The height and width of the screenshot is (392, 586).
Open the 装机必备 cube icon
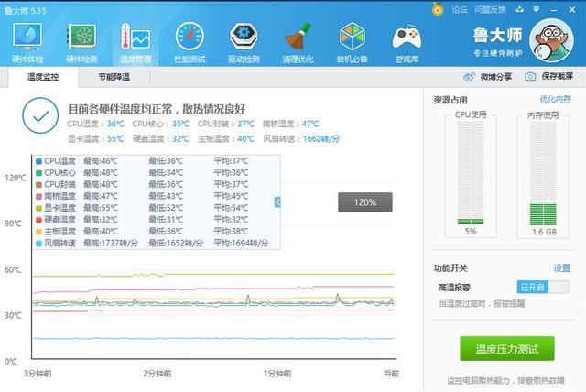[352, 42]
